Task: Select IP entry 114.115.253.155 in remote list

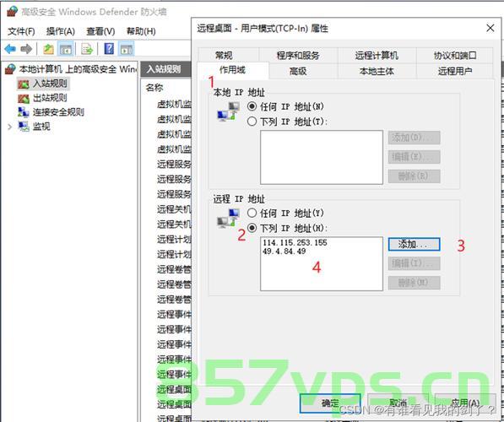Action: (x=295, y=243)
